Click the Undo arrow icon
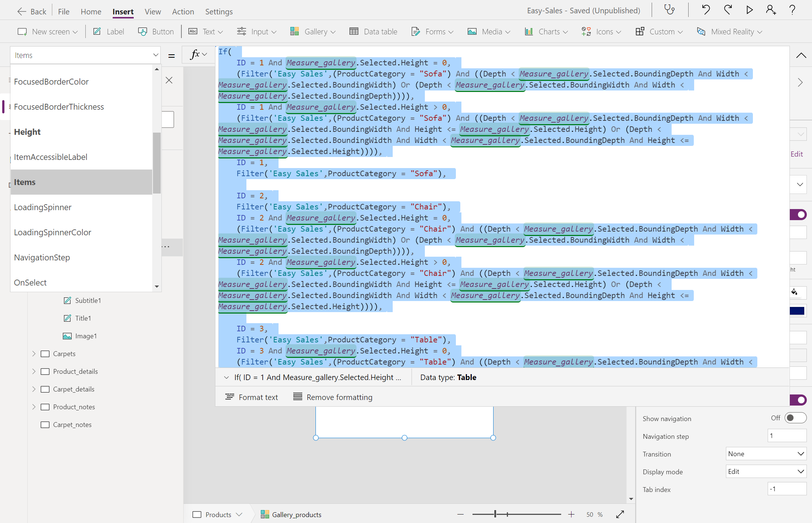The width and height of the screenshot is (812, 523). 706,10
